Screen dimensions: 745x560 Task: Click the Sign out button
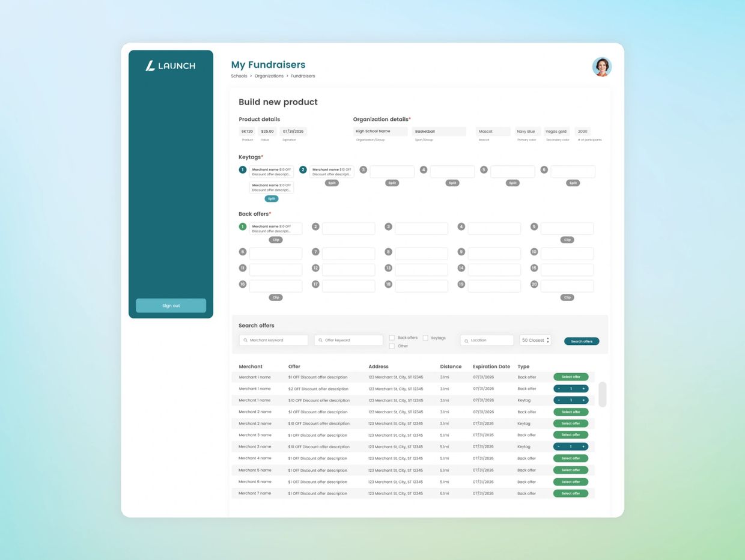tap(171, 306)
